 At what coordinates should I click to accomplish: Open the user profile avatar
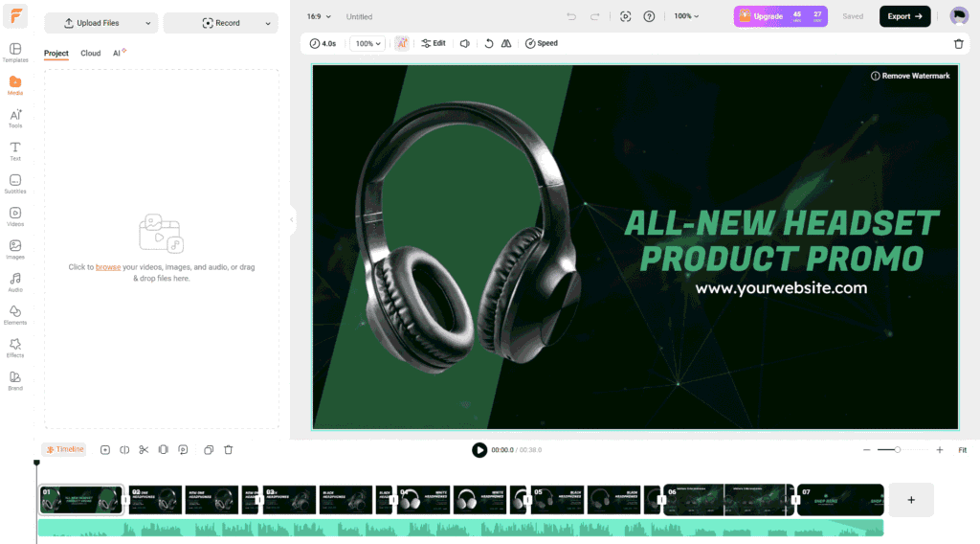click(x=959, y=16)
